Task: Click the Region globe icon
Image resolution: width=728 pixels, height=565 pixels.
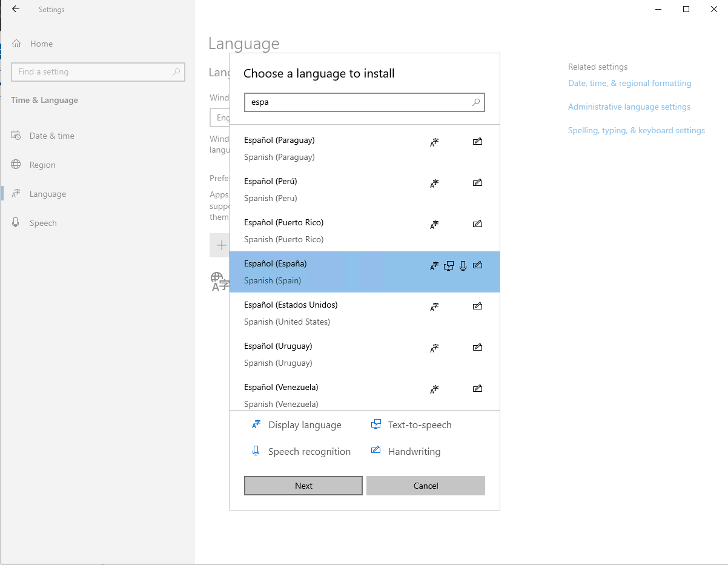Action: click(x=16, y=165)
